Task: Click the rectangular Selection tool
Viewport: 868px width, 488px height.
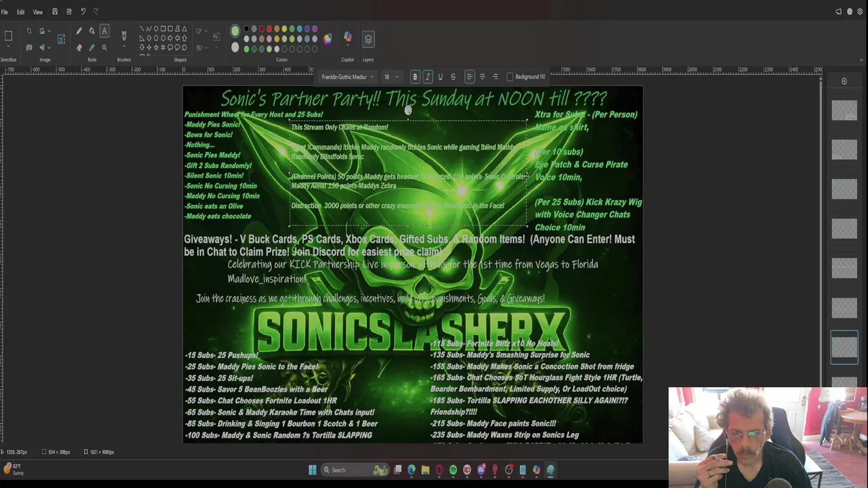Action: click(8, 35)
